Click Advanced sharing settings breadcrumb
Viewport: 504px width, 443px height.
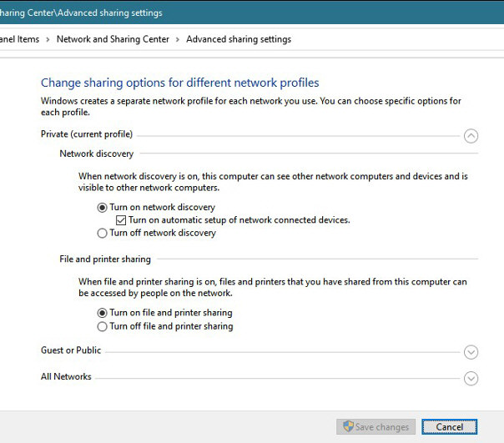click(x=239, y=39)
